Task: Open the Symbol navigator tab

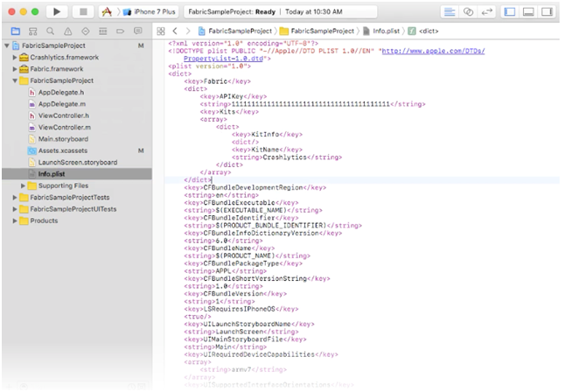Action: [32, 31]
